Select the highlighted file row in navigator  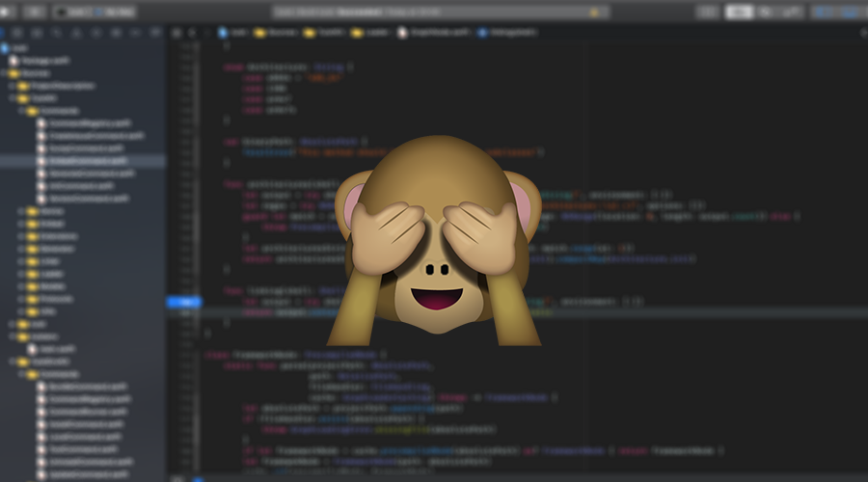tap(83, 161)
